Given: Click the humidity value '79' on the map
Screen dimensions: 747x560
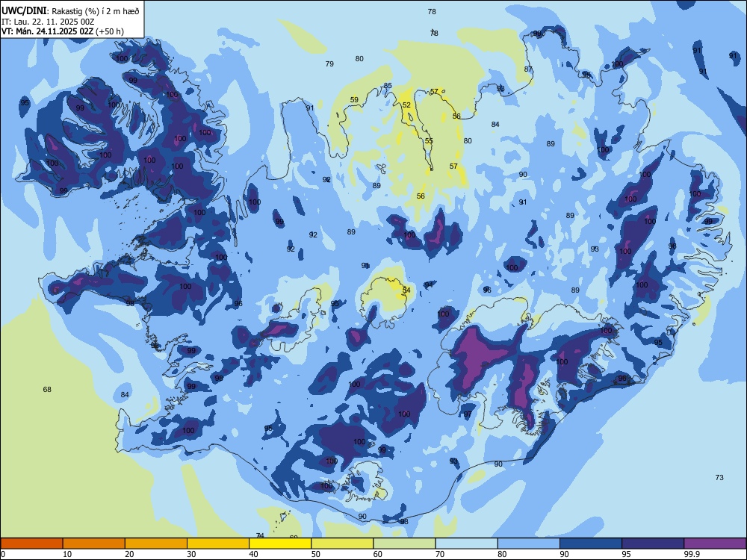Looking at the screenshot, I should coord(329,63).
